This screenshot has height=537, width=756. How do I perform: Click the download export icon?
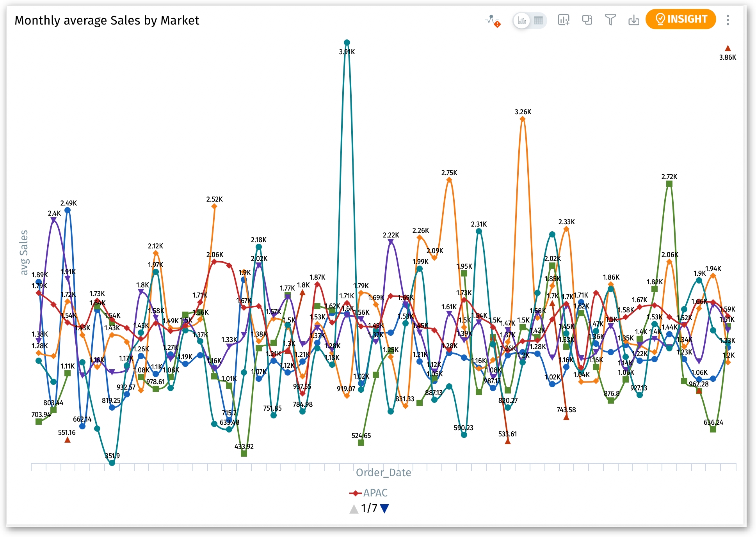pyautogui.click(x=634, y=20)
